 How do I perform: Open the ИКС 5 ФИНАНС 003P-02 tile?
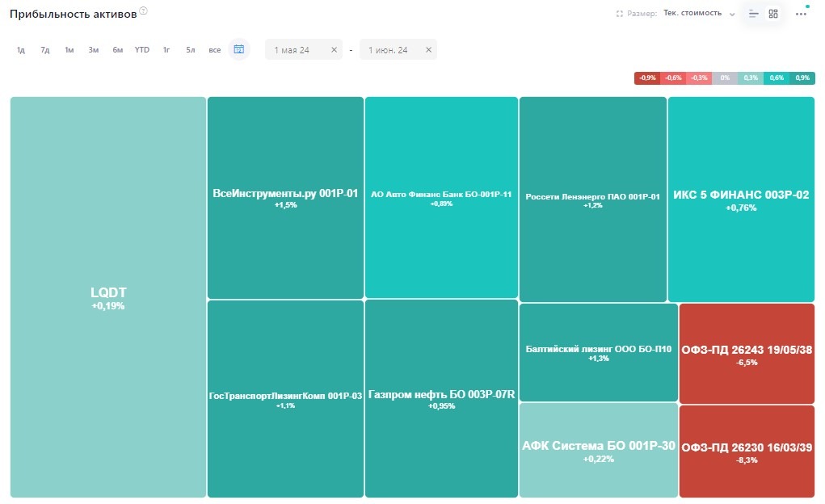click(x=741, y=199)
